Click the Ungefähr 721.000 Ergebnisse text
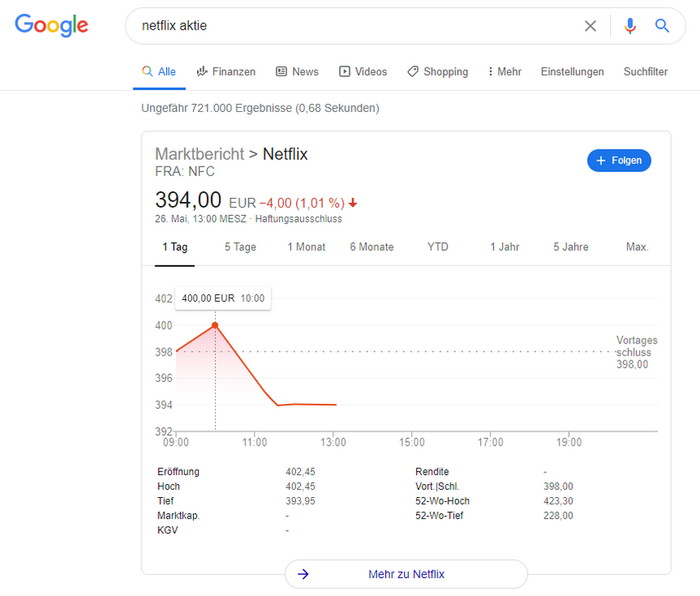700x596 pixels. pos(260,108)
